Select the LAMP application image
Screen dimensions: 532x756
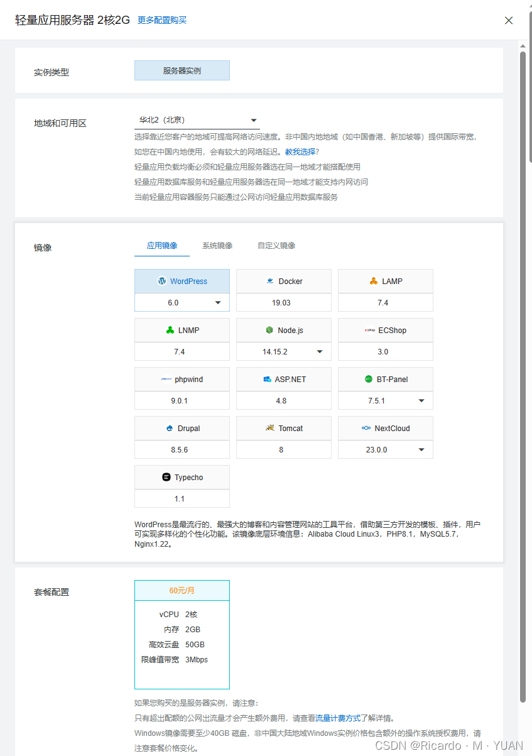385,280
